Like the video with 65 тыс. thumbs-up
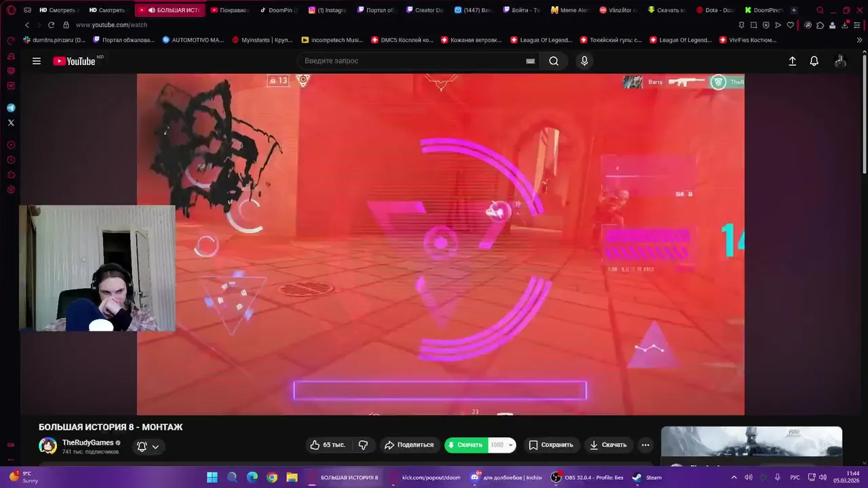The width and height of the screenshot is (868, 488). (x=328, y=445)
